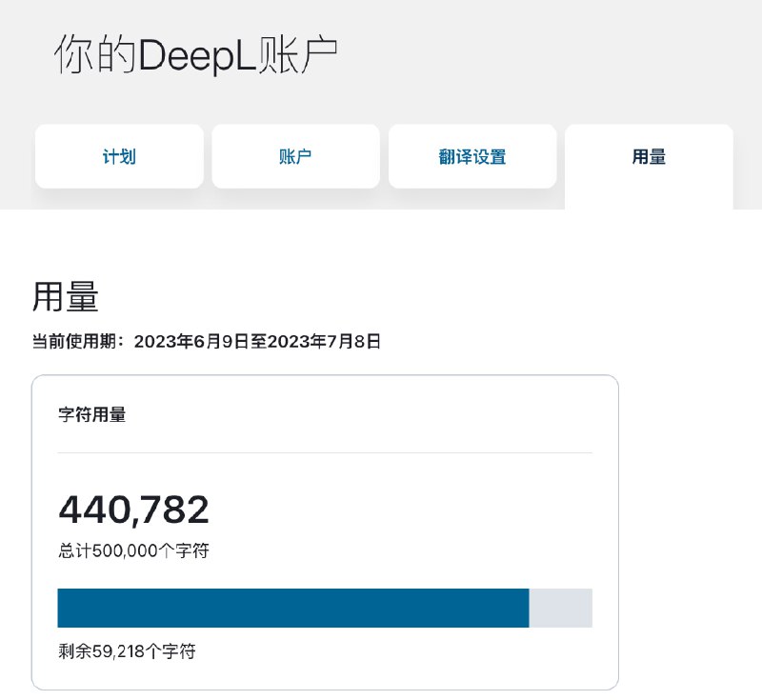Open the 计划 section from the tab bar

pos(118,156)
